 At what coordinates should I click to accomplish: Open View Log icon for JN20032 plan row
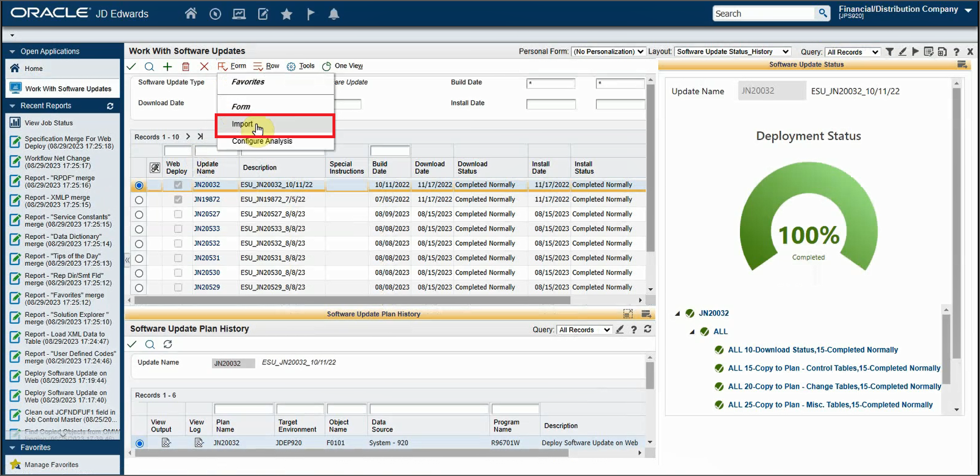click(x=198, y=443)
